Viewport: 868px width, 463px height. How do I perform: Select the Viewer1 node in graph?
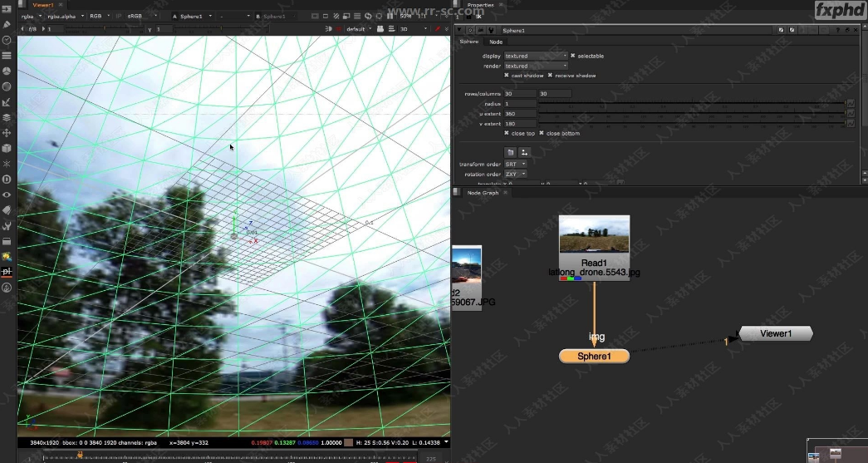[776, 333]
